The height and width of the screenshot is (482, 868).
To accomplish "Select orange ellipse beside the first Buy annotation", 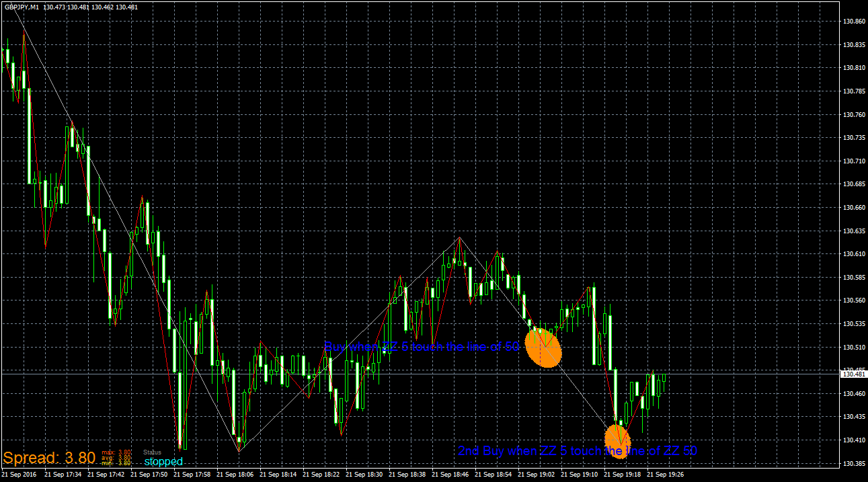I will (x=543, y=348).
